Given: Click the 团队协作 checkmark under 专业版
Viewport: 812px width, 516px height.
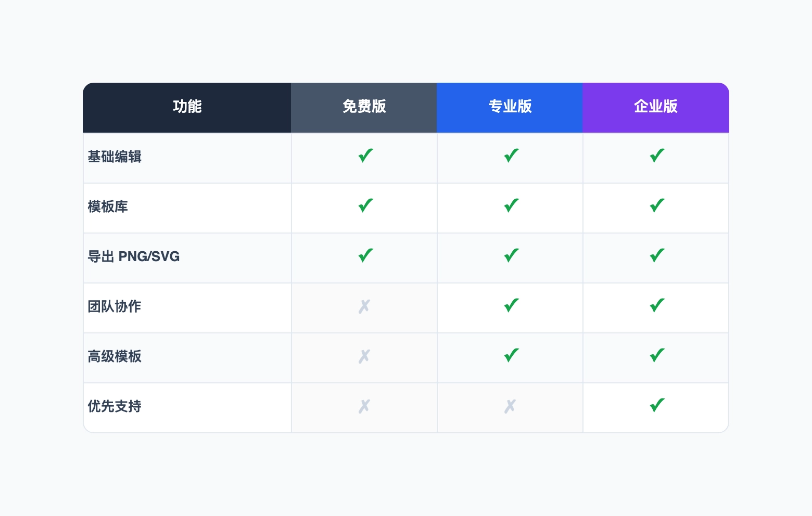Looking at the screenshot, I should click(x=510, y=305).
